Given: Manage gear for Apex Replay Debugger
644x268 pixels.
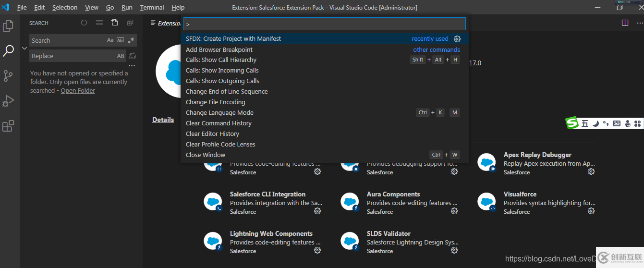Looking at the screenshot, I should (591, 171).
